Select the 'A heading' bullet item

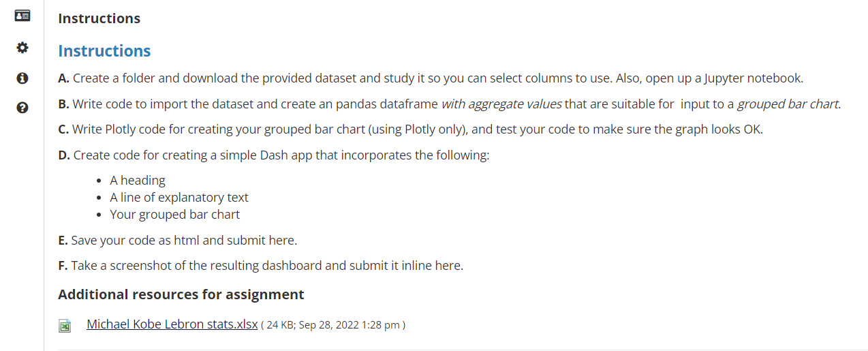pos(138,181)
